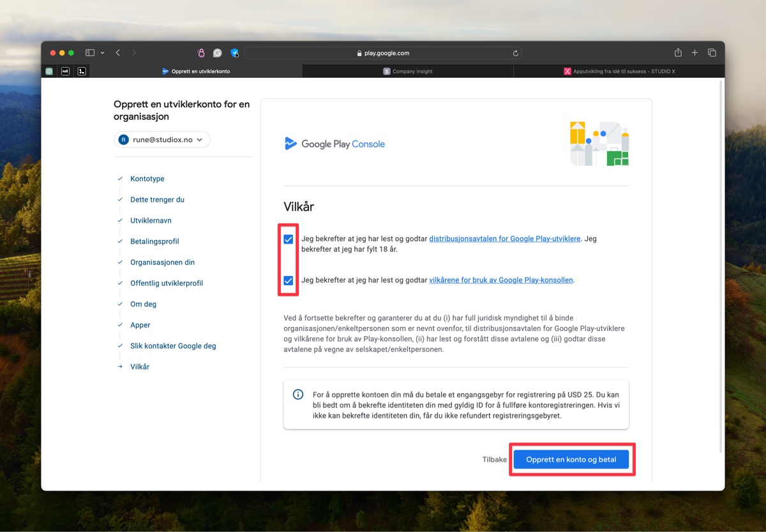The height and width of the screenshot is (532, 766).
Task: Open the second pinned tab icon
Action: pyautogui.click(x=66, y=71)
